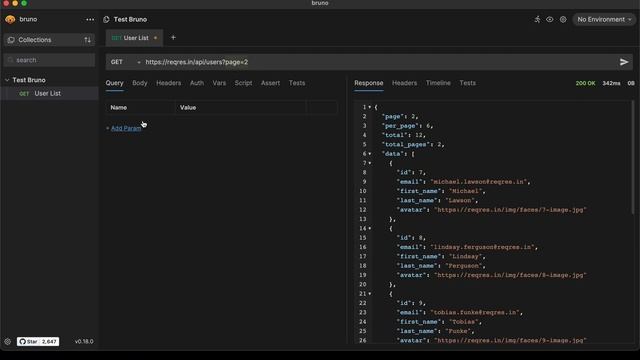The width and height of the screenshot is (640, 360).
Task: Open the GET method dropdown
Action: coord(125,62)
